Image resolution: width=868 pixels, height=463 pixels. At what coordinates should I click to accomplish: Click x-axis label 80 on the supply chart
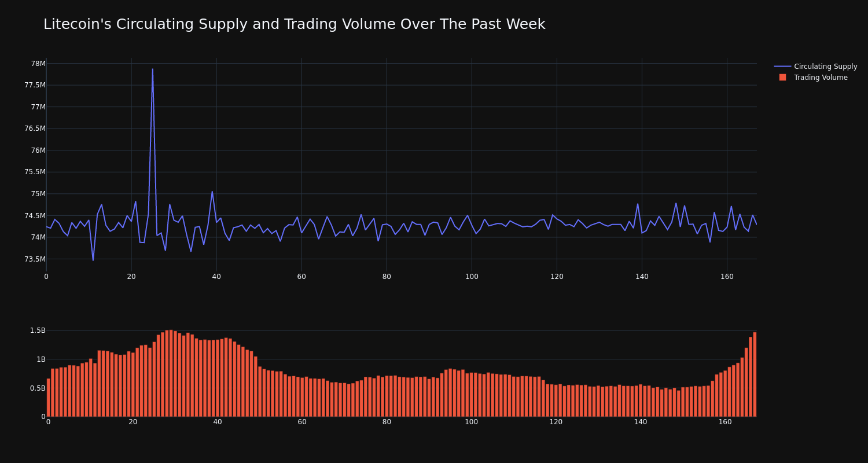coord(387,277)
